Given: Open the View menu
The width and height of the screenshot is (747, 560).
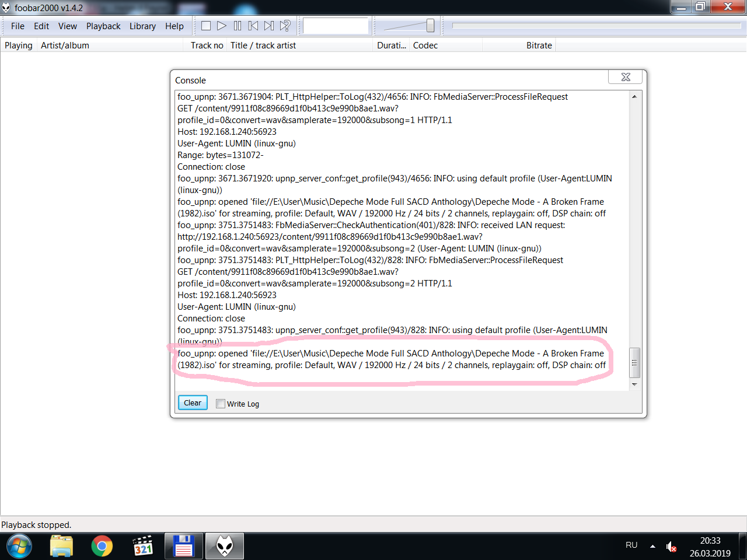Looking at the screenshot, I should pos(68,26).
